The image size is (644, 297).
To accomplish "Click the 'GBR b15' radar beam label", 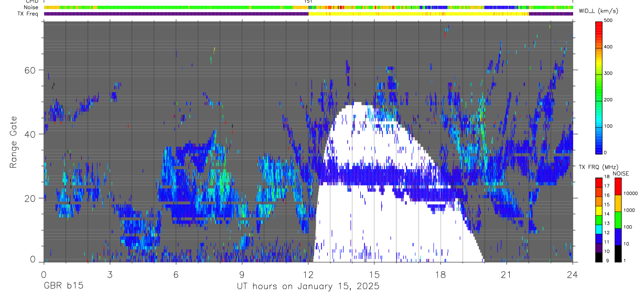I will point(63,287).
